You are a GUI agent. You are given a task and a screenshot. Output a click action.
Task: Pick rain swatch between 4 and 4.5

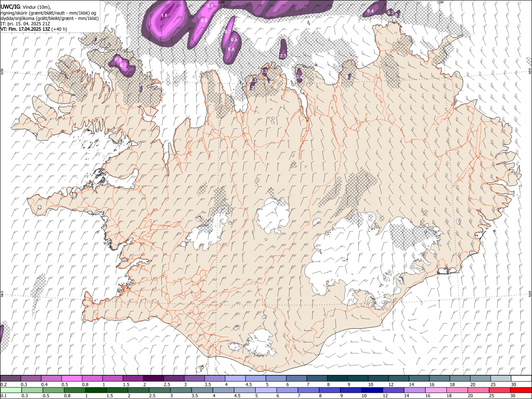[x=224, y=390]
